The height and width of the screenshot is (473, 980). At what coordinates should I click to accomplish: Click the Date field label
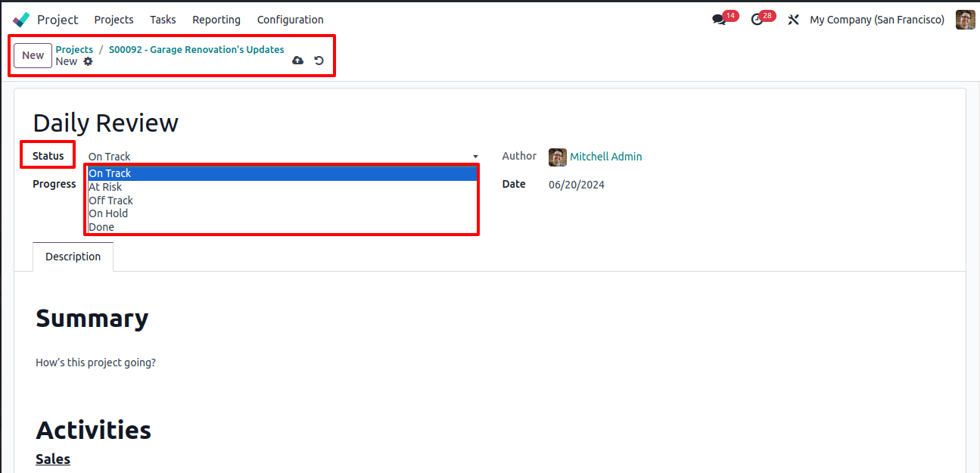pyautogui.click(x=514, y=184)
